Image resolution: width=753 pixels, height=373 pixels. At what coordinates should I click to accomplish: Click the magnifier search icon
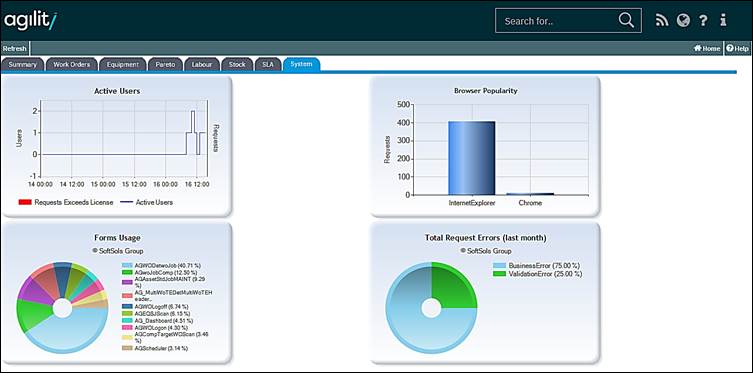click(626, 20)
